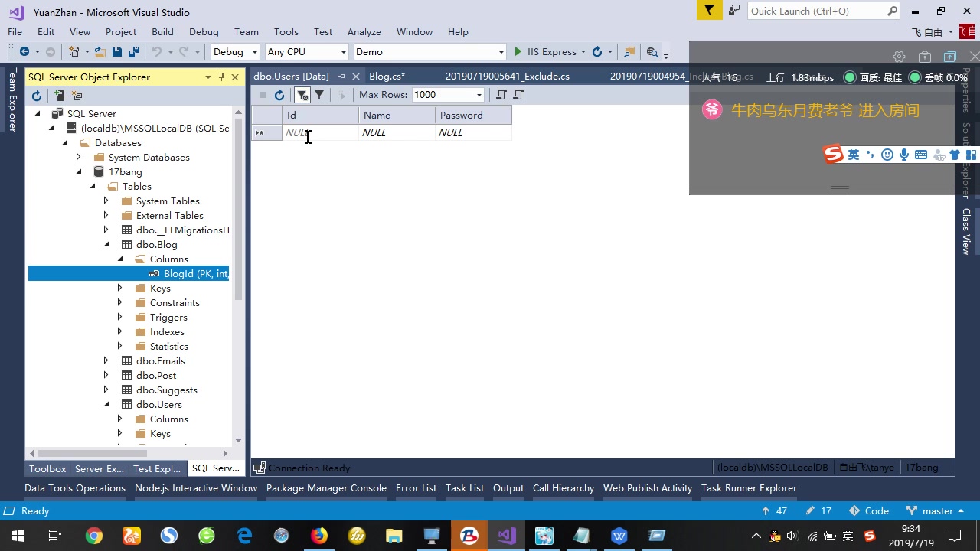Screen dimensions: 980x551
Task: Open the Debug menu
Action: (x=204, y=31)
